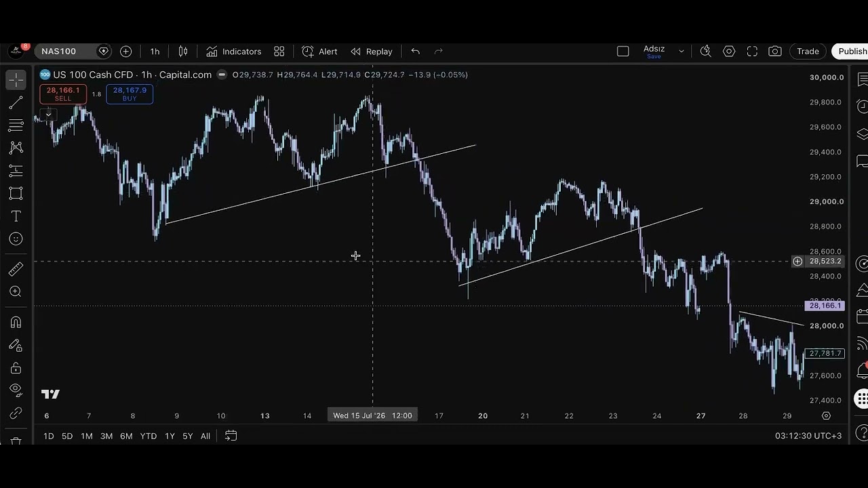This screenshot has width=868, height=488.
Task: Open the chart patterns tool
Action: point(16,148)
